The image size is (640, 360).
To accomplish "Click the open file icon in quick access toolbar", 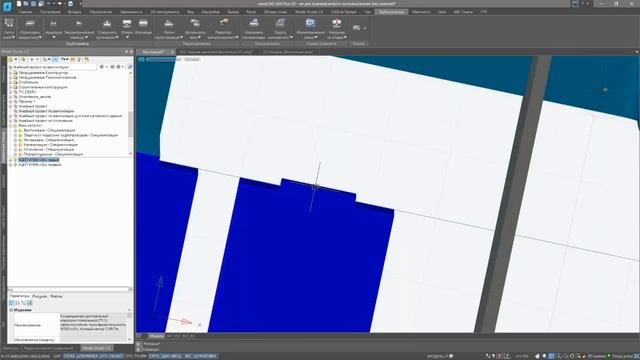I will [x=26, y=3].
